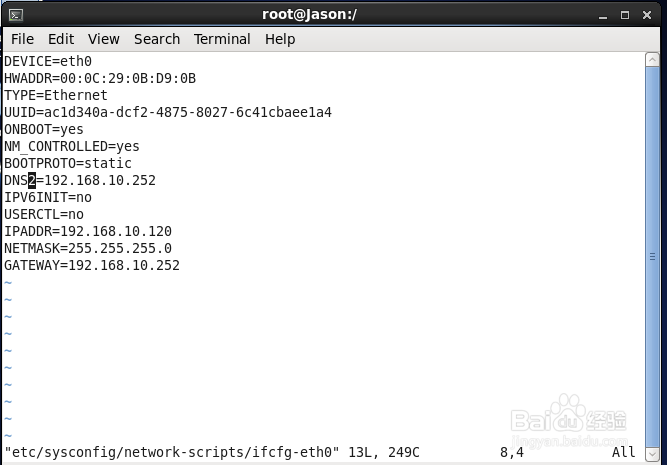Open the Help menu
This screenshot has height=465, width=667.
tap(280, 39)
